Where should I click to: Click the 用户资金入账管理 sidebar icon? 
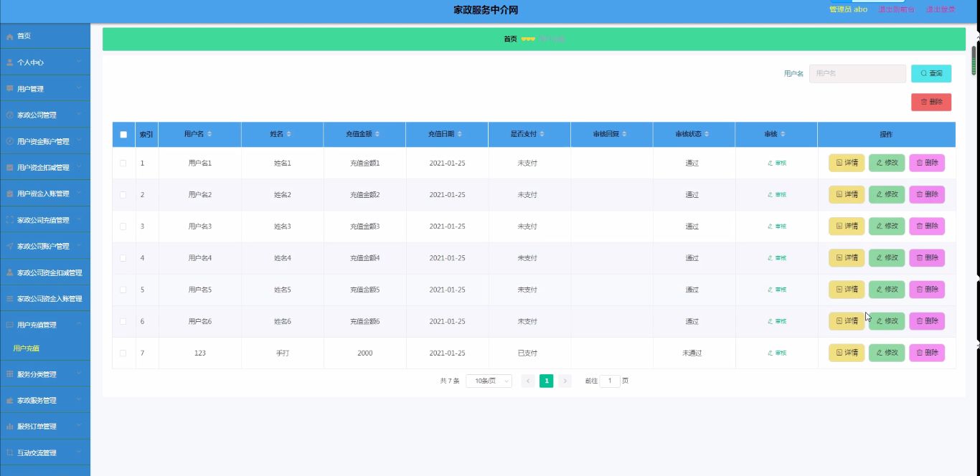click(10, 194)
